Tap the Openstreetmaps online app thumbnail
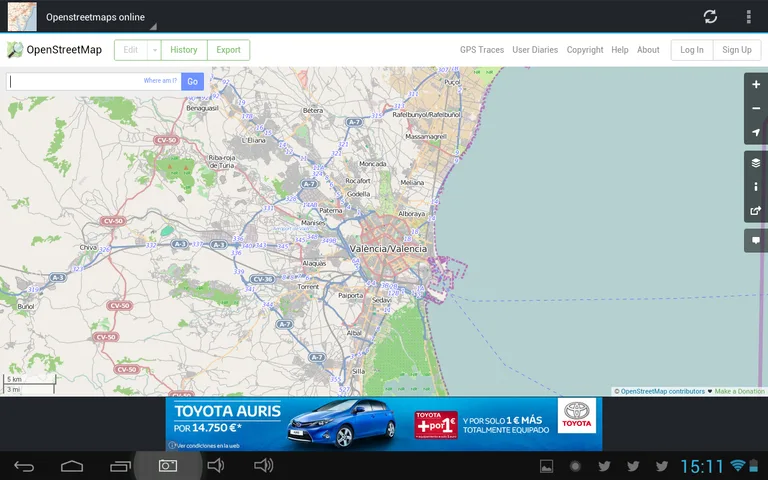This screenshot has height=480, width=768. coord(22,17)
